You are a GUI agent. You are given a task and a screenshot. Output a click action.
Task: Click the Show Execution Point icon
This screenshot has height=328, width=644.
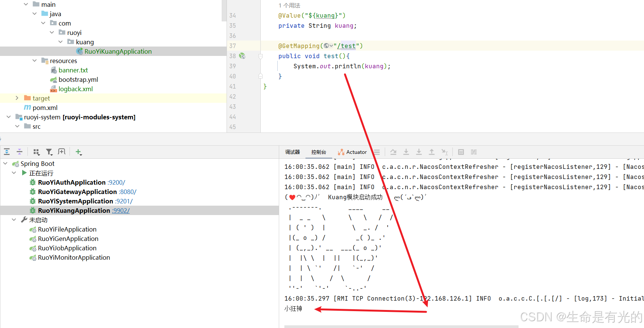(377, 152)
